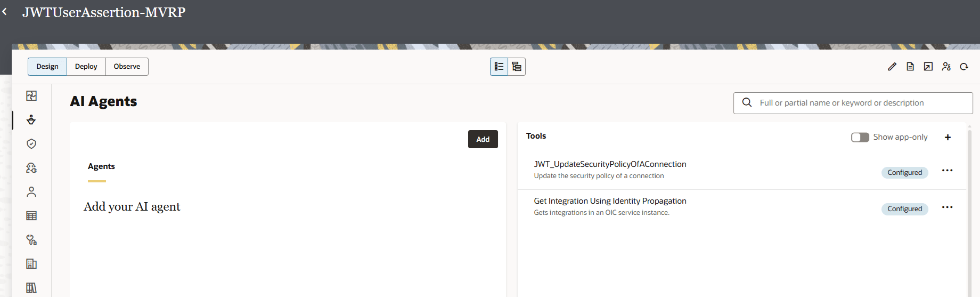980x297 pixels.
Task: Open actions menu for JWT_UpdateSecurityPolicyOfAConnection
Action: pyautogui.click(x=947, y=171)
